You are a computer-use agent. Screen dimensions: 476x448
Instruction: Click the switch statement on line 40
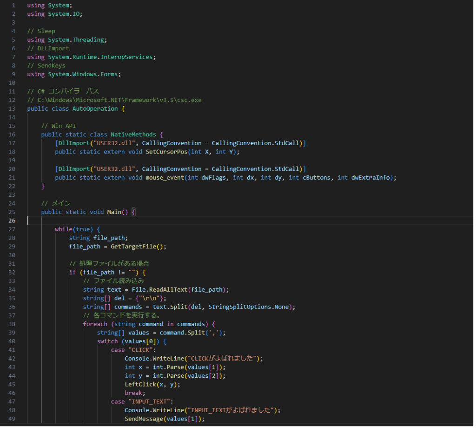(107, 341)
